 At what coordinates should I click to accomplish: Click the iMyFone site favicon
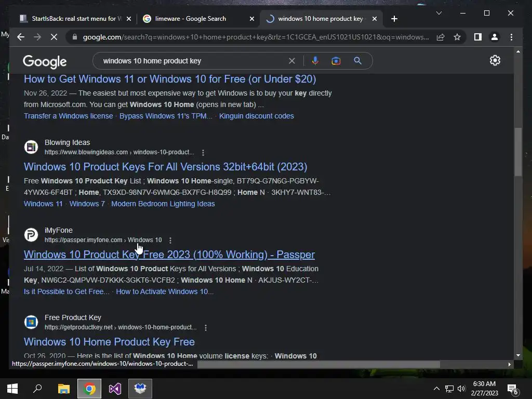click(x=31, y=235)
